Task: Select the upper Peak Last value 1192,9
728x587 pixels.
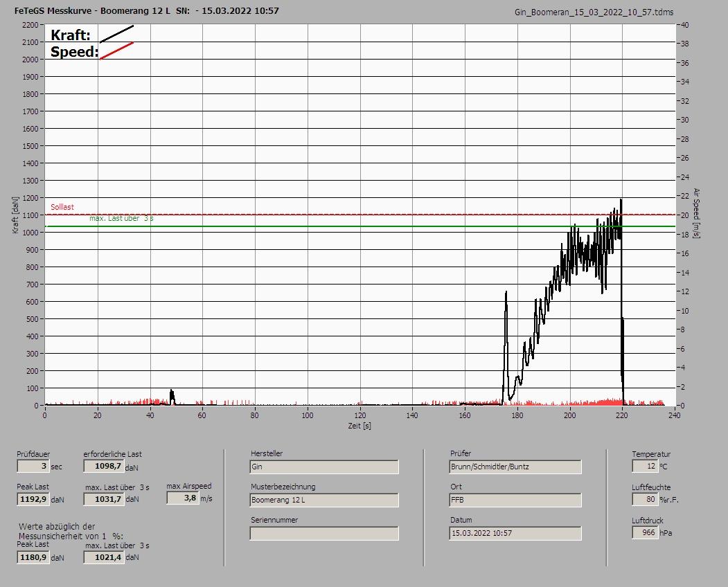Action: point(33,499)
